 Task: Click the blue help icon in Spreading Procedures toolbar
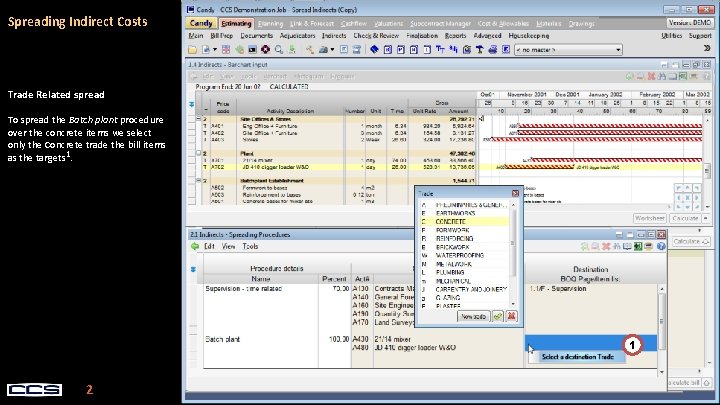click(x=661, y=247)
